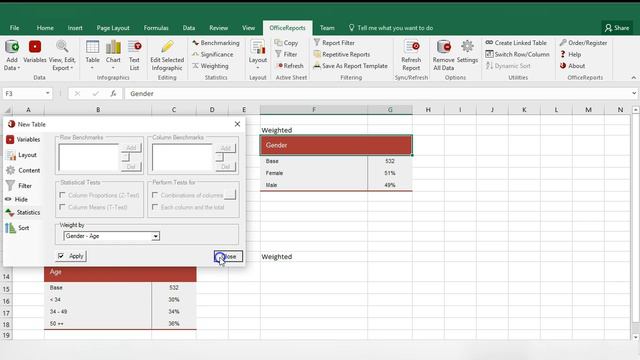
Task: Toggle Each column and the total checkbox
Action: click(x=155, y=207)
